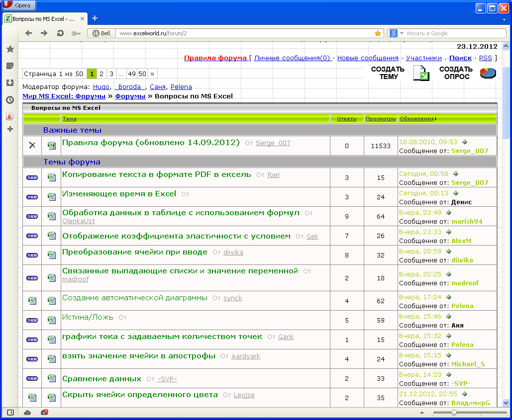Open moderator Pelena's profile
This screenshot has height=420, width=512.
pyautogui.click(x=181, y=87)
